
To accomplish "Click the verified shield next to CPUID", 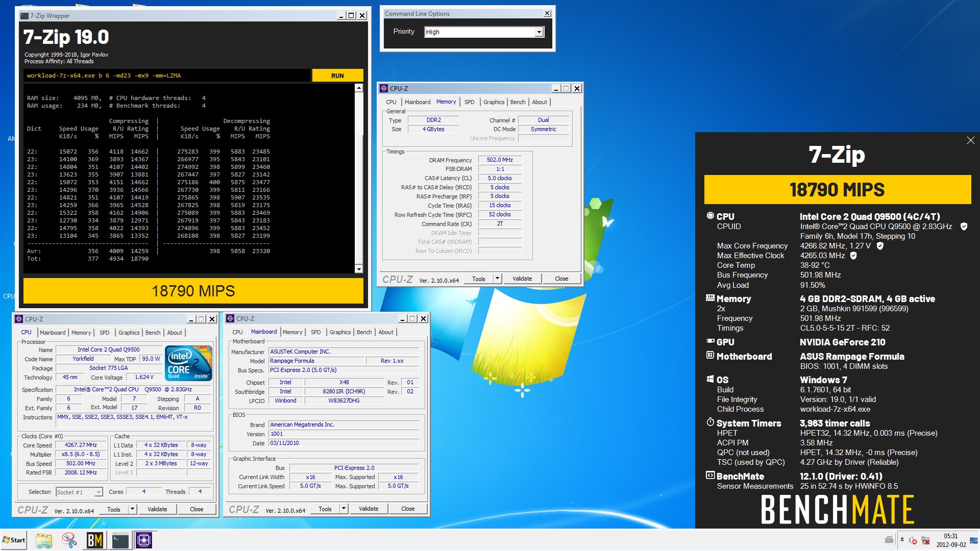I will (964, 227).
